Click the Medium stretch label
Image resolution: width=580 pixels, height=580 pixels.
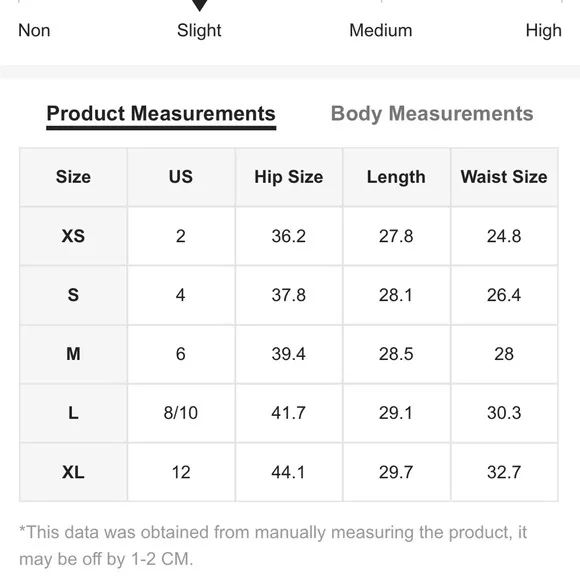coord(381,30)
